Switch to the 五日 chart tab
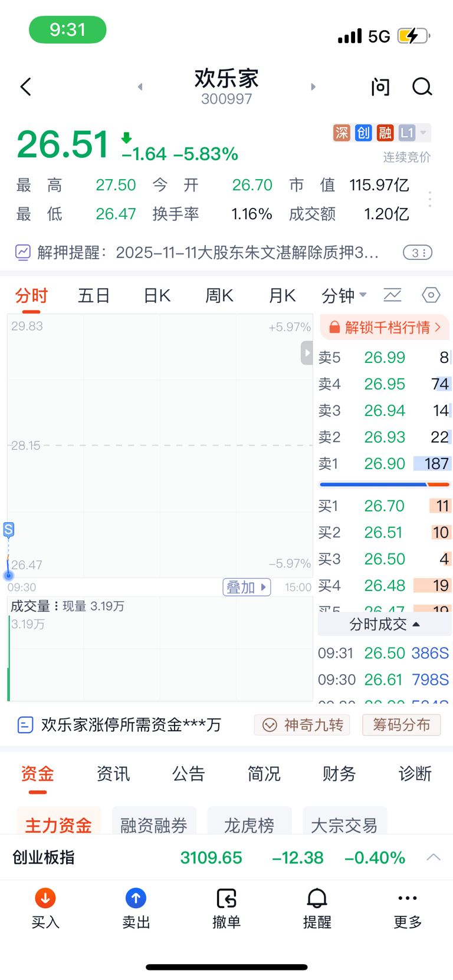 coord(94,295)
